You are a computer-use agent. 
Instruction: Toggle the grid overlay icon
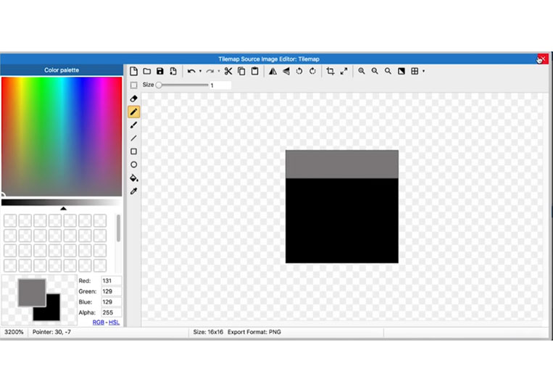pyautogui.click(x=415, y=71)
